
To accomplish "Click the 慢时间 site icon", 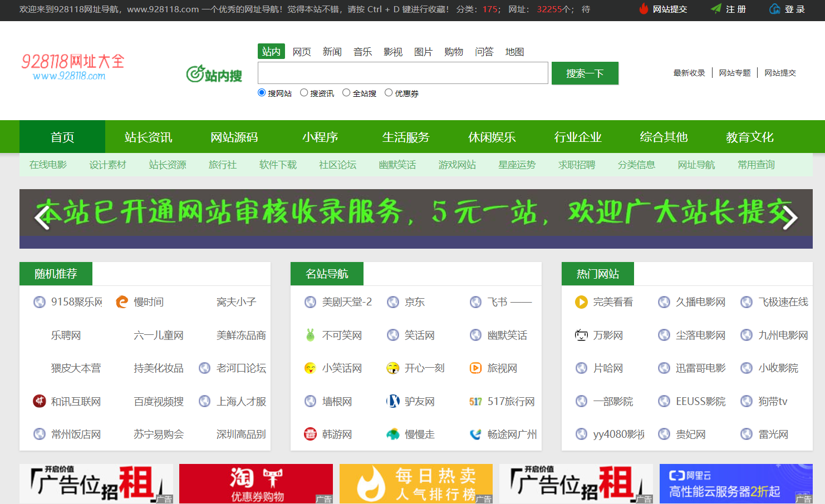I will (121, 302).
